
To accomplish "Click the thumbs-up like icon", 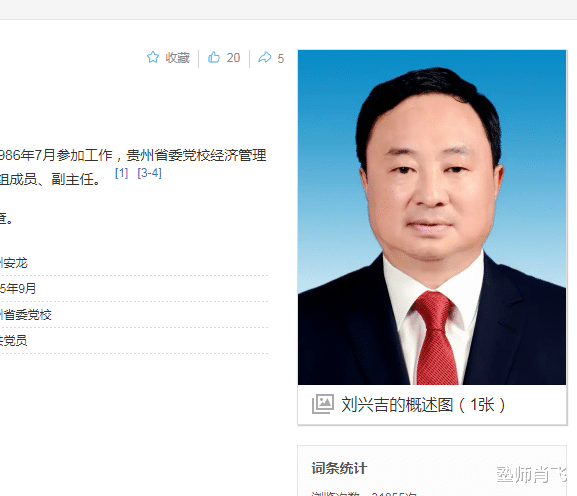I will 214,58.
